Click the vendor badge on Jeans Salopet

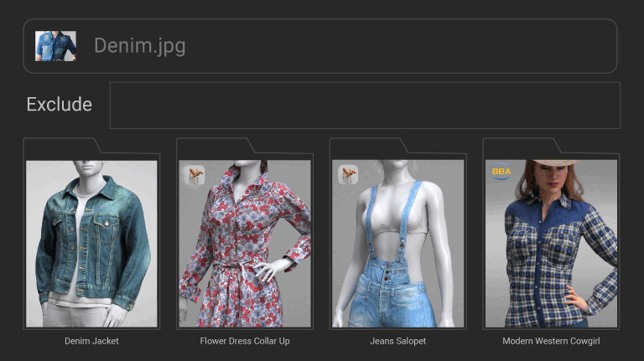(348, 174)
